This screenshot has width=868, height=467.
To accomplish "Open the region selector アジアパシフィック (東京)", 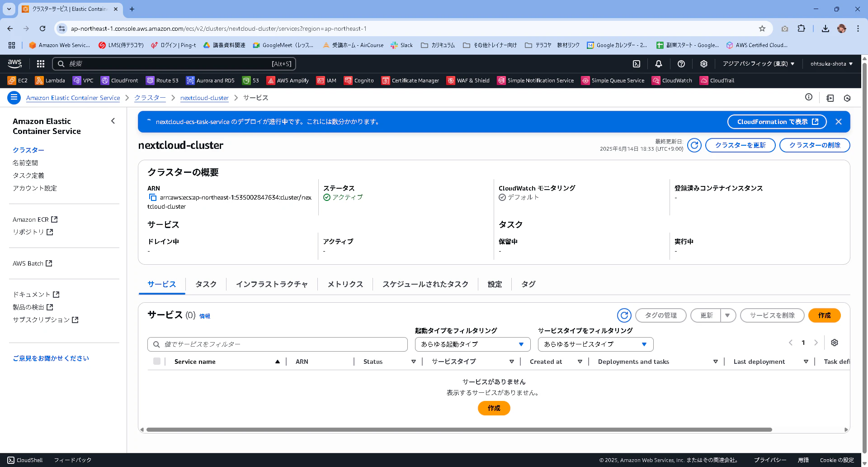I will tap(758, 64).
